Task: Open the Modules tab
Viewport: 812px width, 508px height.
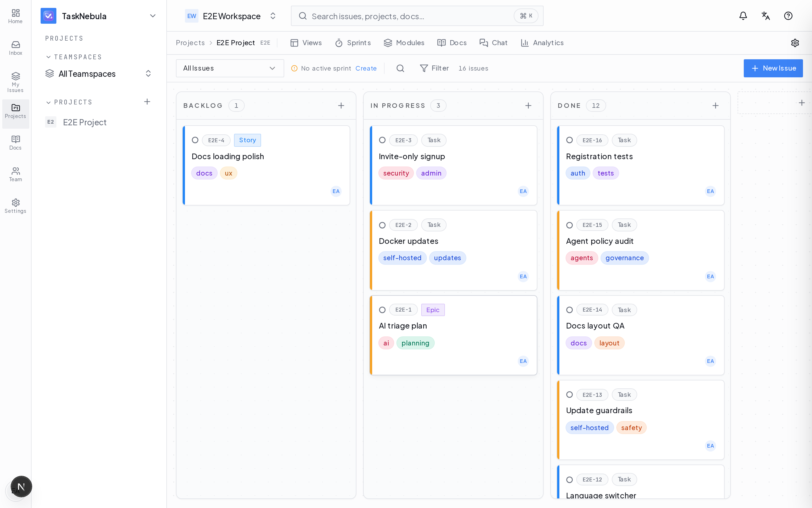Action: point(404,43)
